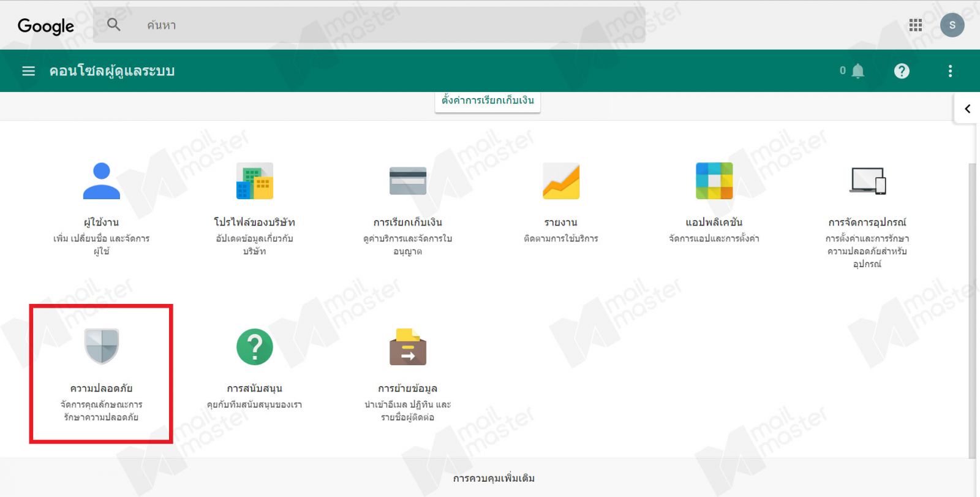Click text อัปเดตข้อมูลเกี่ยวกับบริษัท
Screen dimensions: 980x497
[x=255, y=245]
